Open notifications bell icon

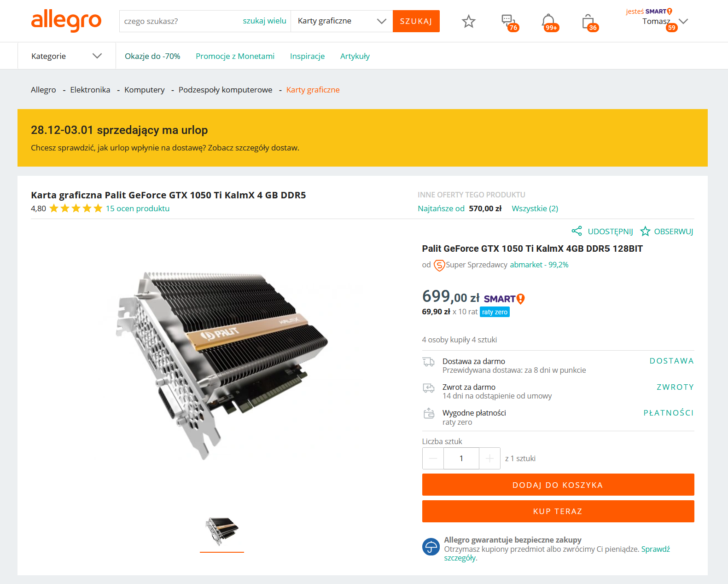(548, 22)
